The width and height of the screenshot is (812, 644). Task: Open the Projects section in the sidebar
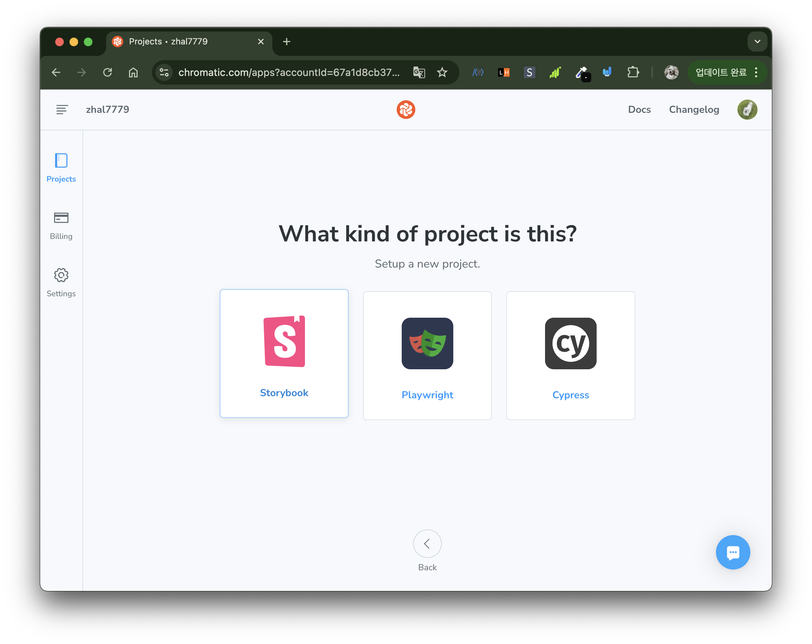[61, 168]
